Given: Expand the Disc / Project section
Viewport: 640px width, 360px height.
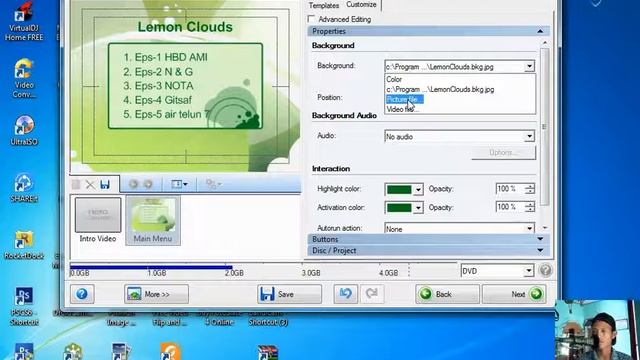Looking at the screenshot, I should coord(428,250).
